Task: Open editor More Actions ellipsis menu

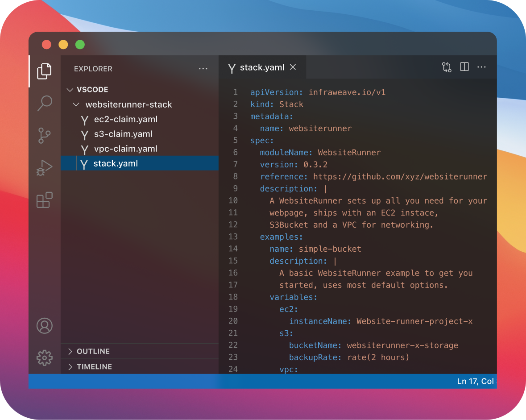Action: click(481, 67)
